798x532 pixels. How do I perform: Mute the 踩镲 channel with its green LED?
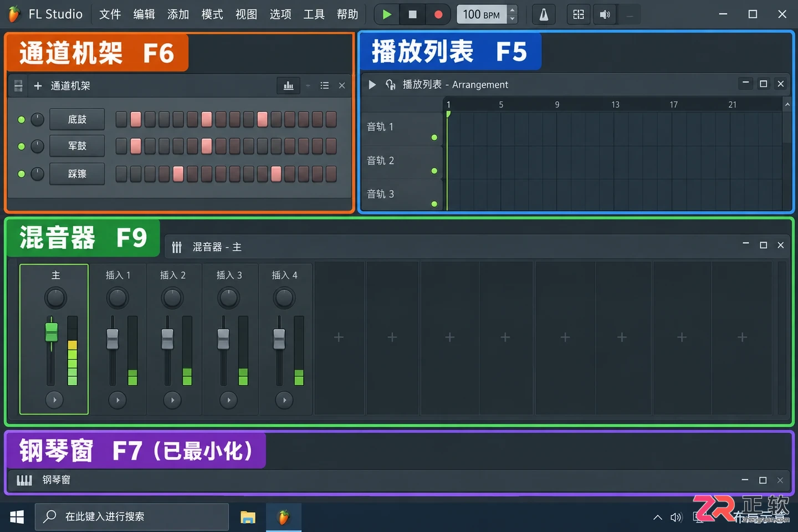point(22,173)
